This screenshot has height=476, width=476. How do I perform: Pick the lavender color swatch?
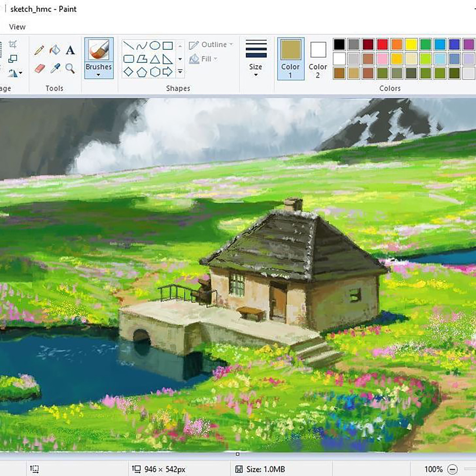click(x=469, y=59)
